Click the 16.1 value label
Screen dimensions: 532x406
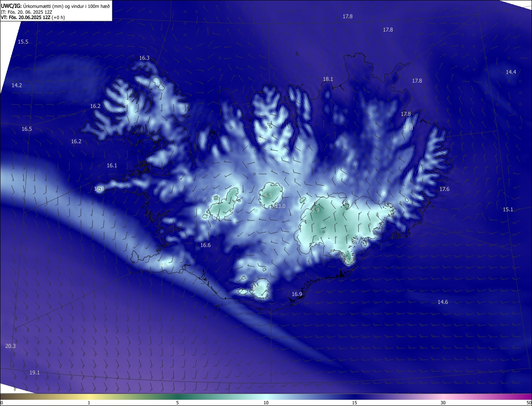(112, 165)
